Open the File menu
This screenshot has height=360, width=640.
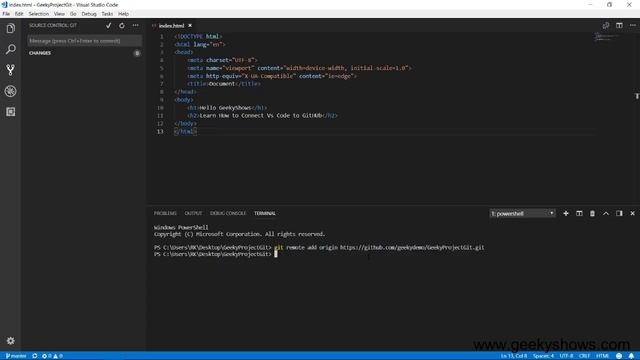pos(6,14)
